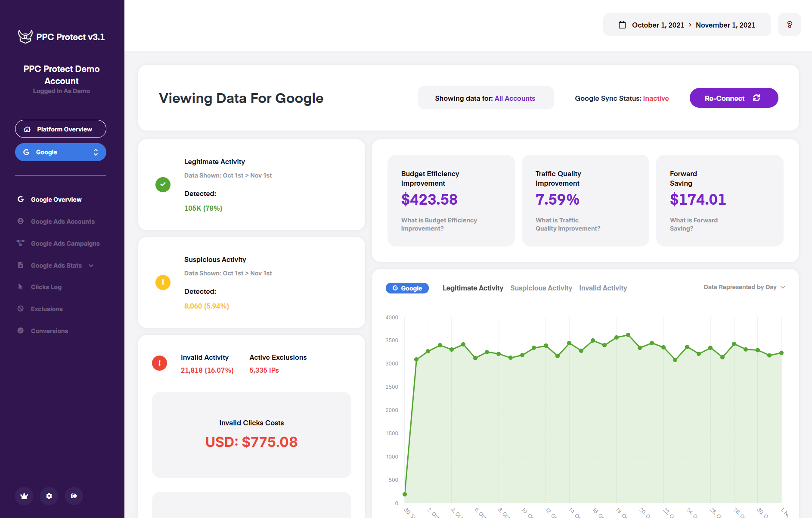
Task: Click the Exclusions sidebar icon
Action: click(21, 309)
